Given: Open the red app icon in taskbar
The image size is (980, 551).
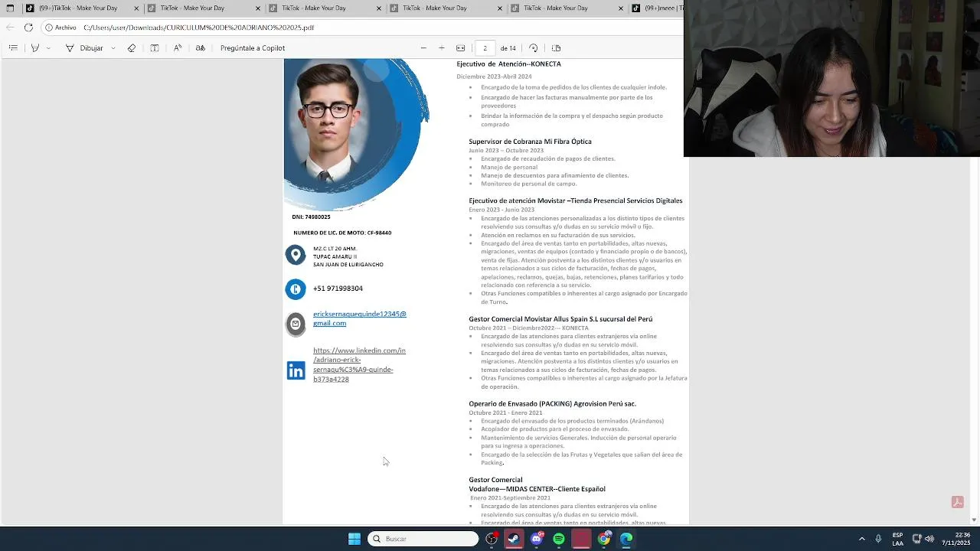Looking at the screenshot, I should point(581,539).
